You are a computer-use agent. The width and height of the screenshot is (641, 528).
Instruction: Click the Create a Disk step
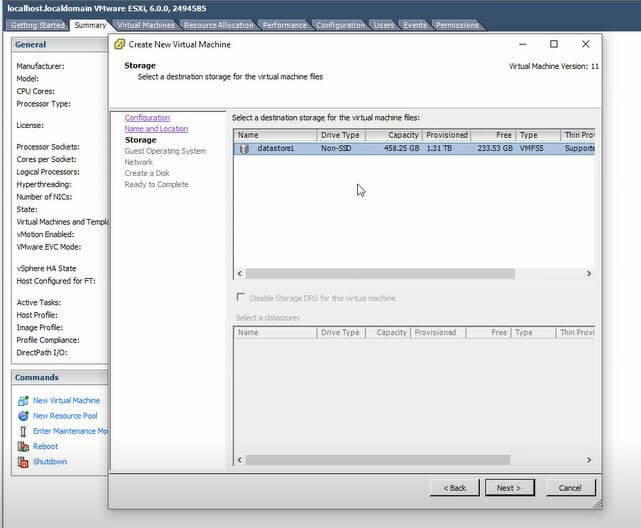coord(147,173)
